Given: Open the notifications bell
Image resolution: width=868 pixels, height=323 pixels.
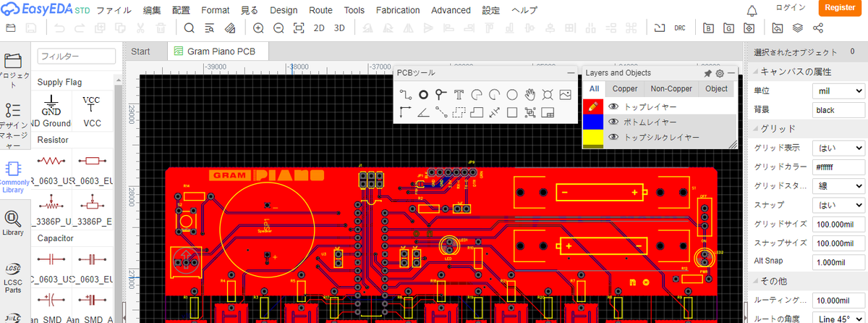Looking at the screenshot, I should click(x=752, y=10).
